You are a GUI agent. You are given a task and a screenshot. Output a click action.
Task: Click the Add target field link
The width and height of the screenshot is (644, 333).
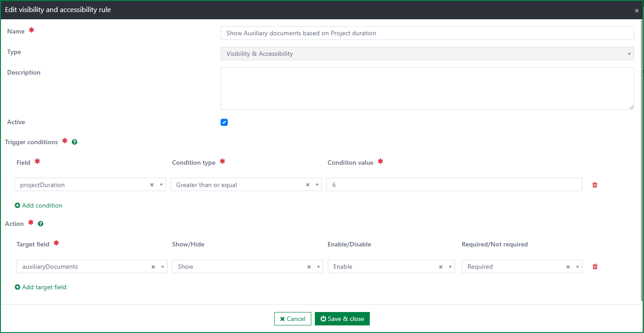[x=41, y=287]
